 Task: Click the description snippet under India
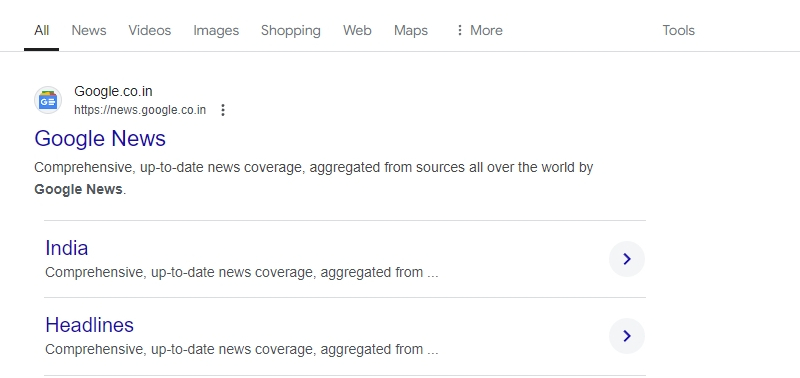point(241,272)
